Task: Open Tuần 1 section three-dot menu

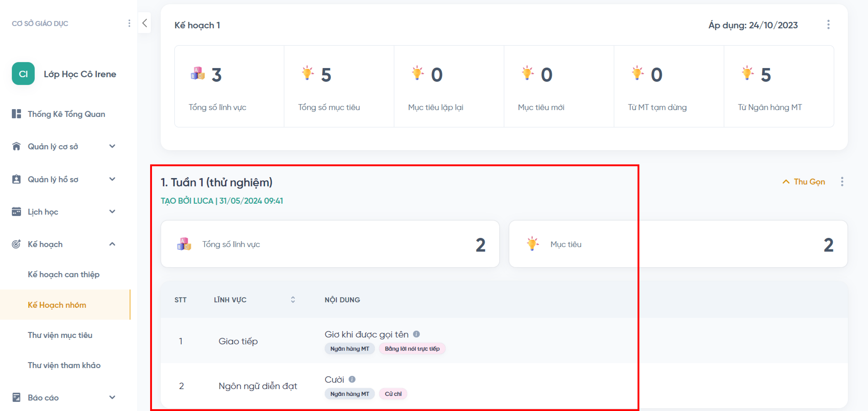Action: coord(842,182)
